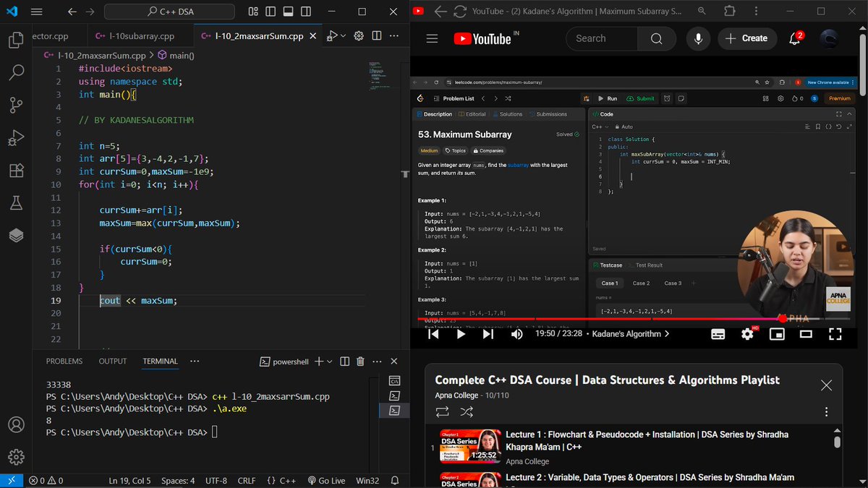868x488 pixels.
Task: Reload the YouTube browser window
Action: click(x=460, y=11)
